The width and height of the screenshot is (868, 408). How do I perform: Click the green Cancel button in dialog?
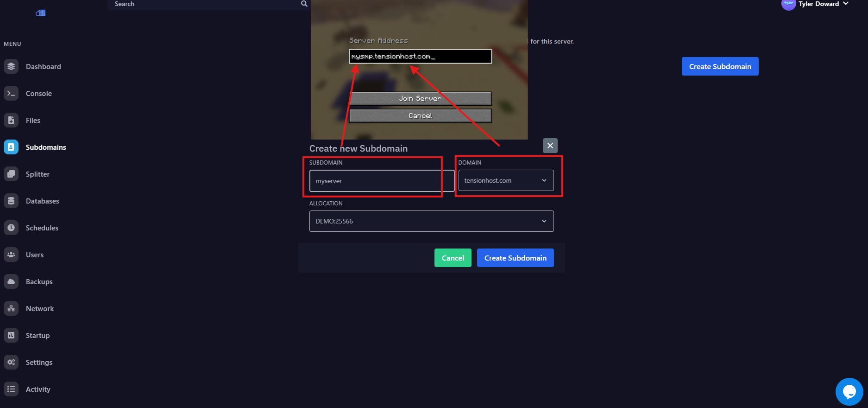click(453, 258)
